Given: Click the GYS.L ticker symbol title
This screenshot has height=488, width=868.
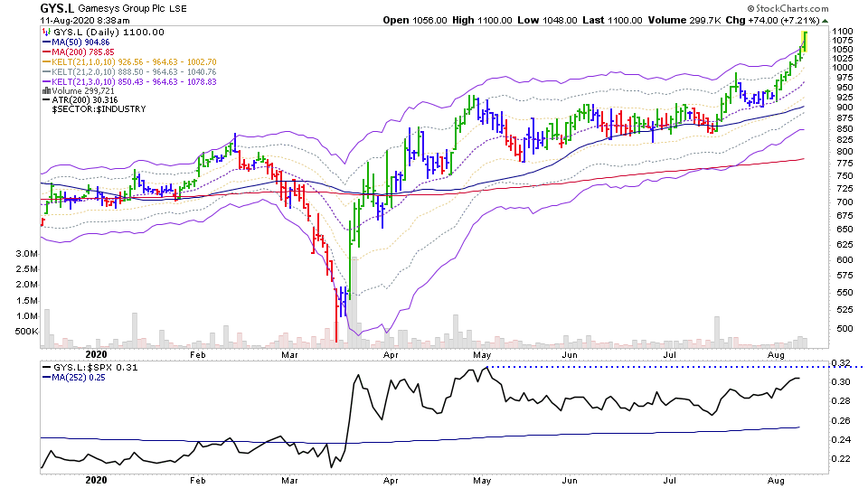Looking at the screenshot, I should [x=57, y=8].
